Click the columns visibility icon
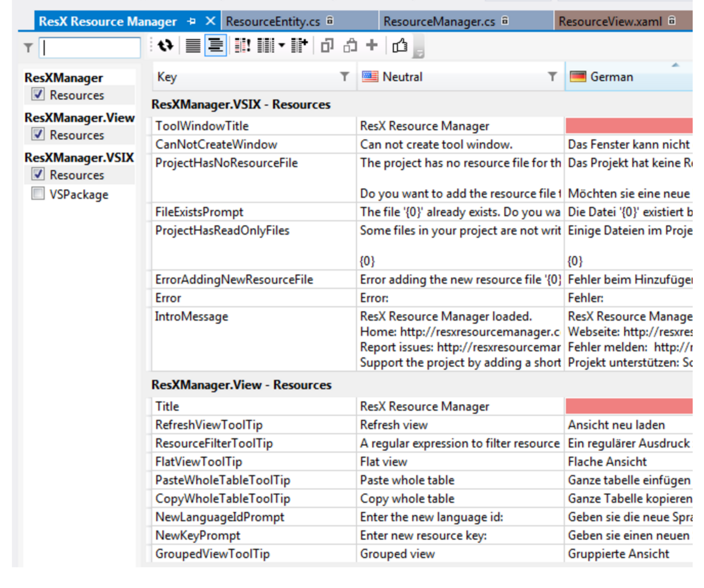Viewport: 704px width, 588px height. [266, 46]
